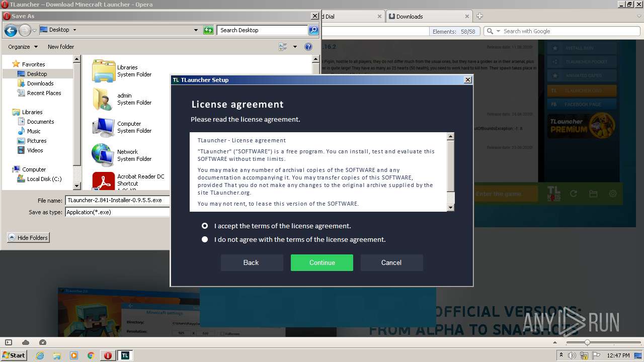Switch to Opera in the taskbar

[x=108, y=355]
